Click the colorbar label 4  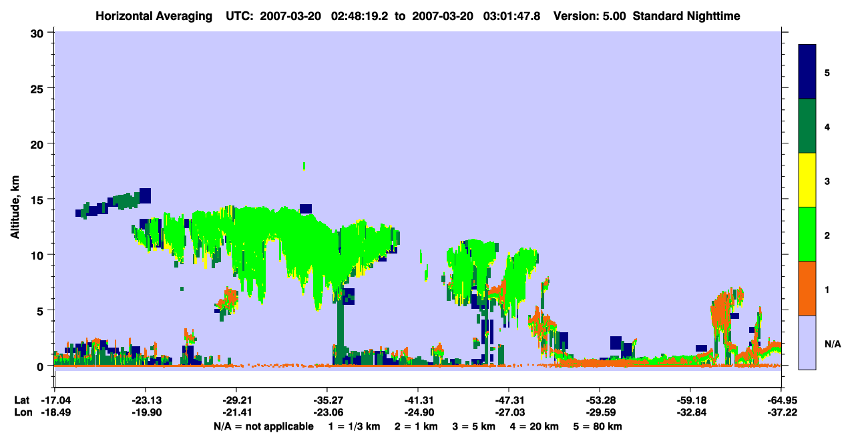(827, 126)
